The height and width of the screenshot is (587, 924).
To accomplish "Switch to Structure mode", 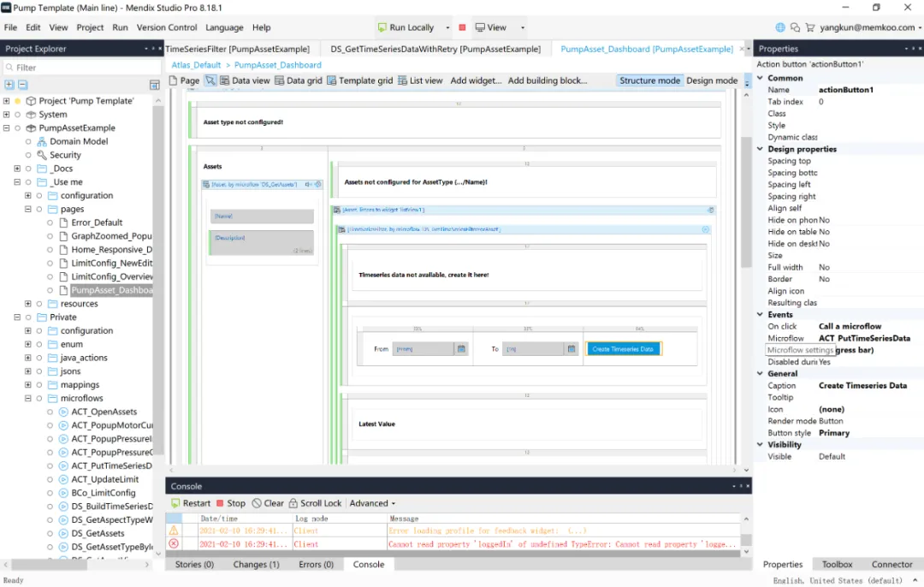I will [x=649, y=80].
